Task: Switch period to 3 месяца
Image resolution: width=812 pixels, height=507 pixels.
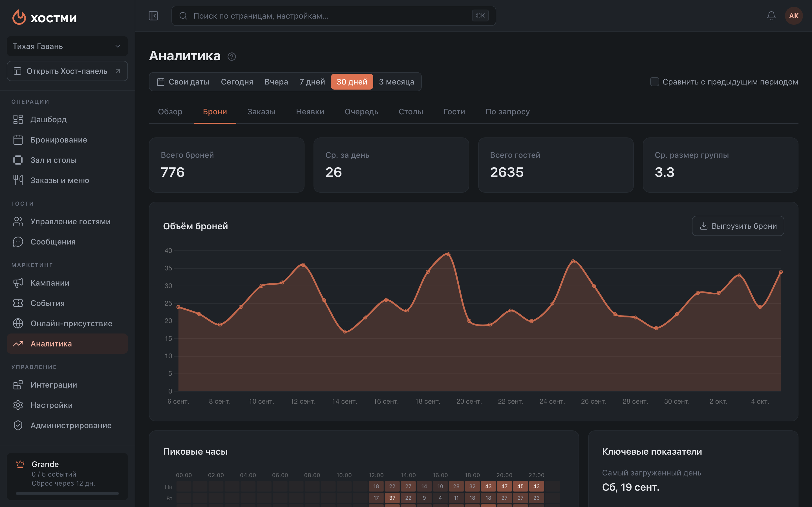Action: [396, 82]
